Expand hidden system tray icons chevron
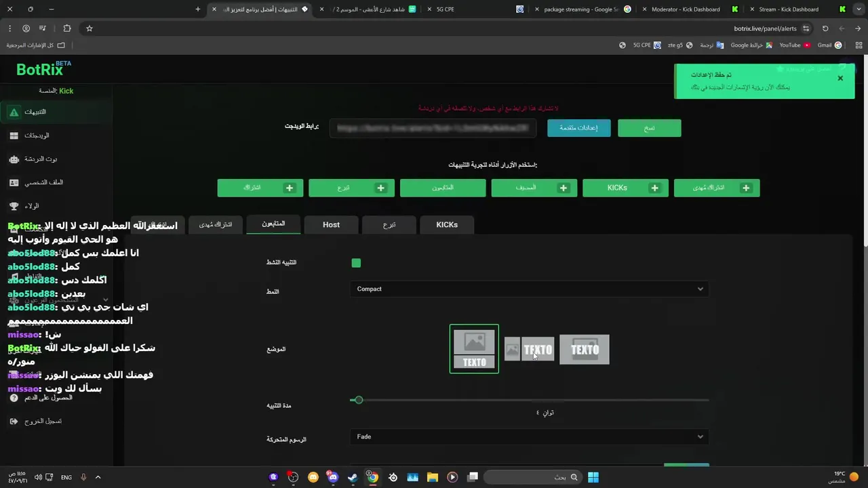Screen dimensions: 868x488 [98, 477]
